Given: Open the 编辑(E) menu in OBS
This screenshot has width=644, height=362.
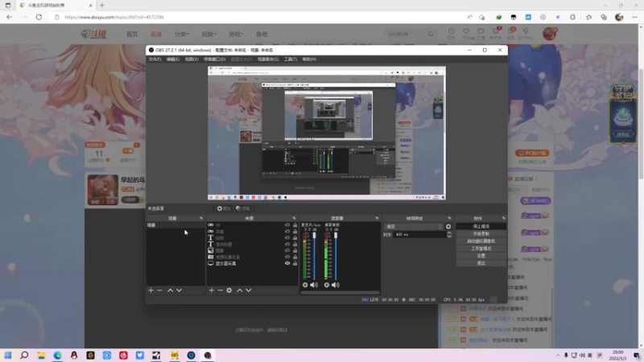Looking at the screenshot, I should [173, 59].
